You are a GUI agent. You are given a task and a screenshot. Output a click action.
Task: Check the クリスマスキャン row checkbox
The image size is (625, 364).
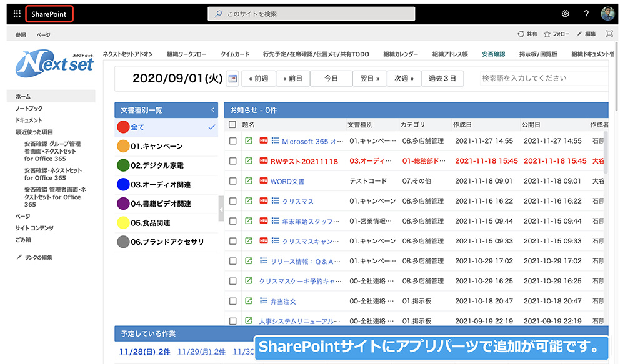pyautogui.click(x=232, y=241)
